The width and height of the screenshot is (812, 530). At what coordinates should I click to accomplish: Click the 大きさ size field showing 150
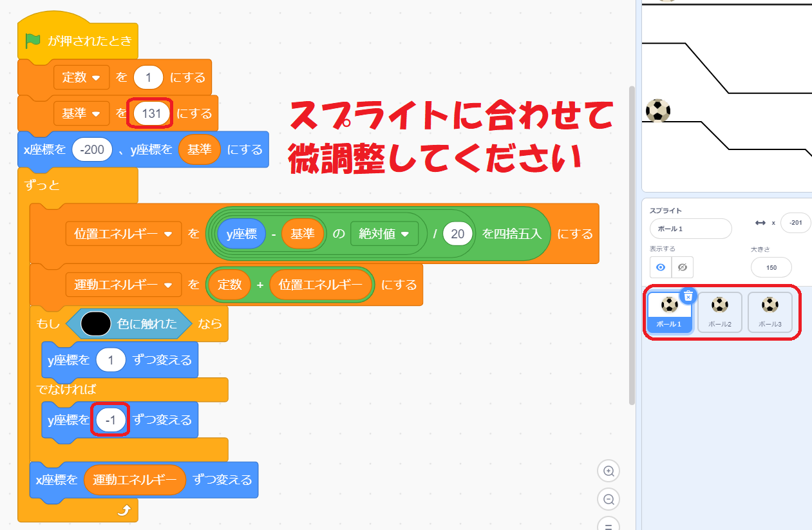(x=771, y=267)
